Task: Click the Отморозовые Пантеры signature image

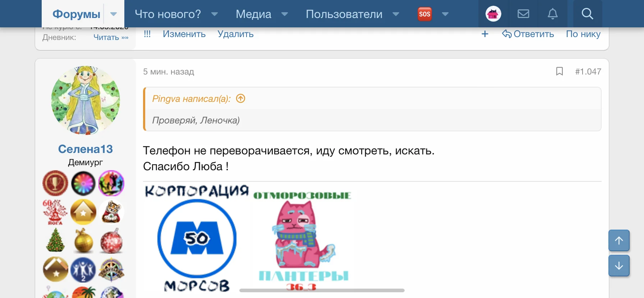Action: (x=302, y=241)
